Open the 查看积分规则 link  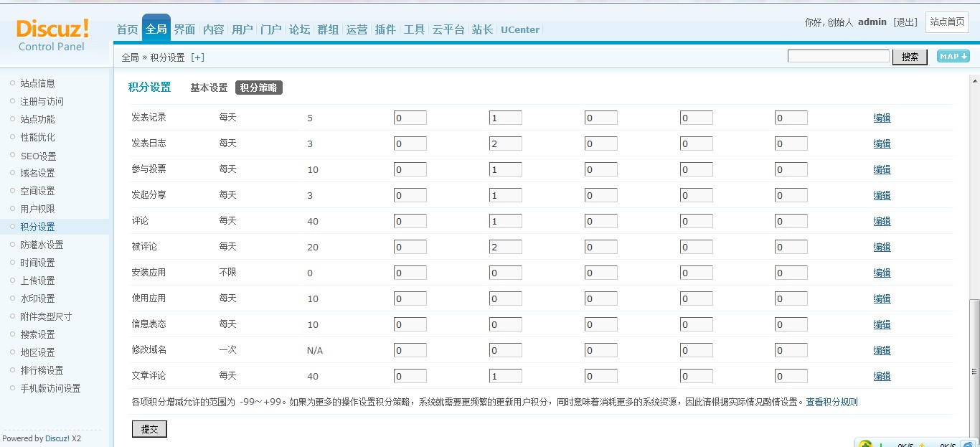point(831,402)
